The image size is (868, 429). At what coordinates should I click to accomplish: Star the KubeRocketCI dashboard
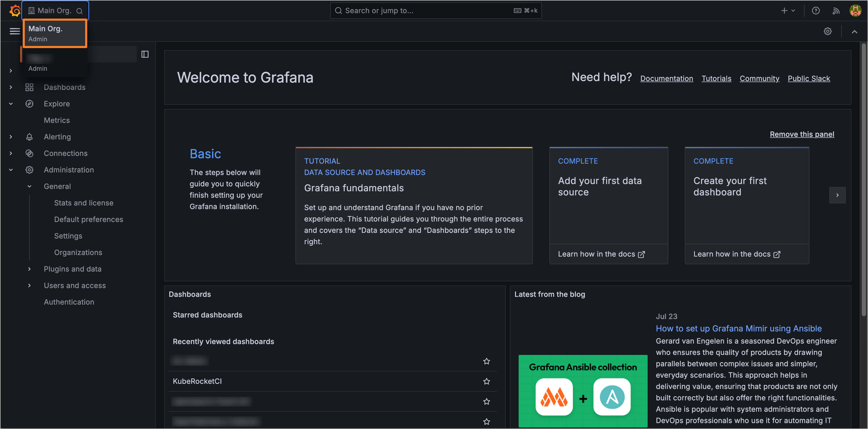point(486,381)
